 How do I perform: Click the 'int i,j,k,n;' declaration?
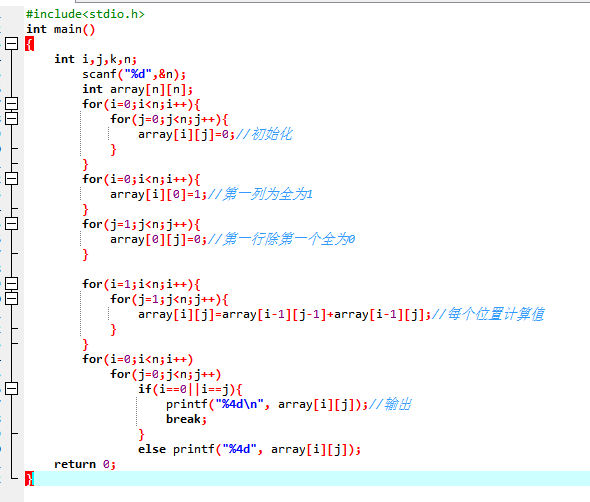click(x=96, y=59)
